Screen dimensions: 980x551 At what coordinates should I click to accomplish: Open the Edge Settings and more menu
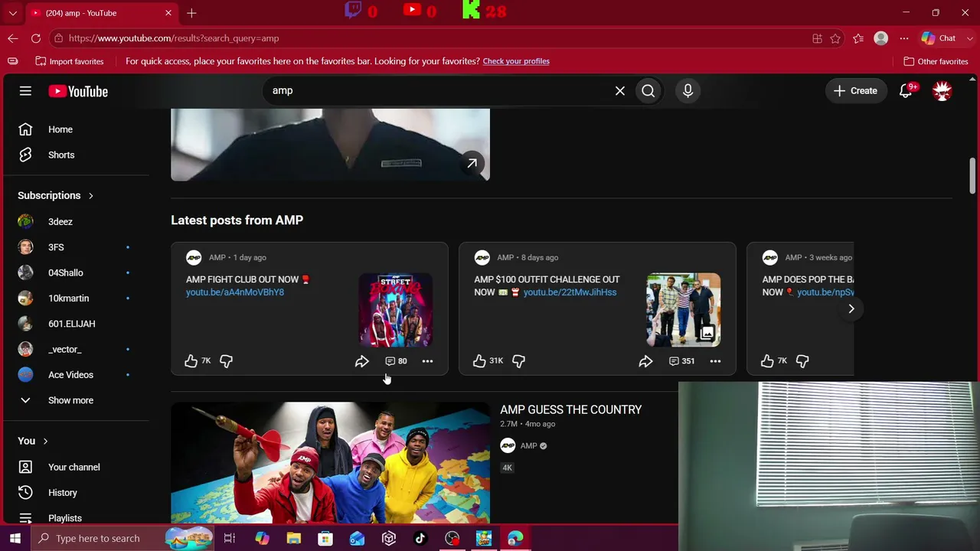(904, 38)
